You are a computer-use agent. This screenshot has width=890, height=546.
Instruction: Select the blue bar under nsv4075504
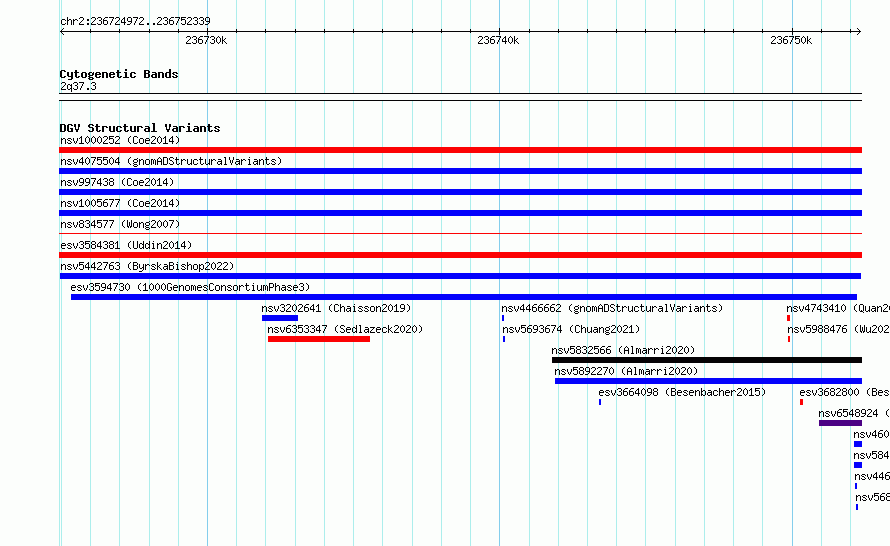pos(460,171)
